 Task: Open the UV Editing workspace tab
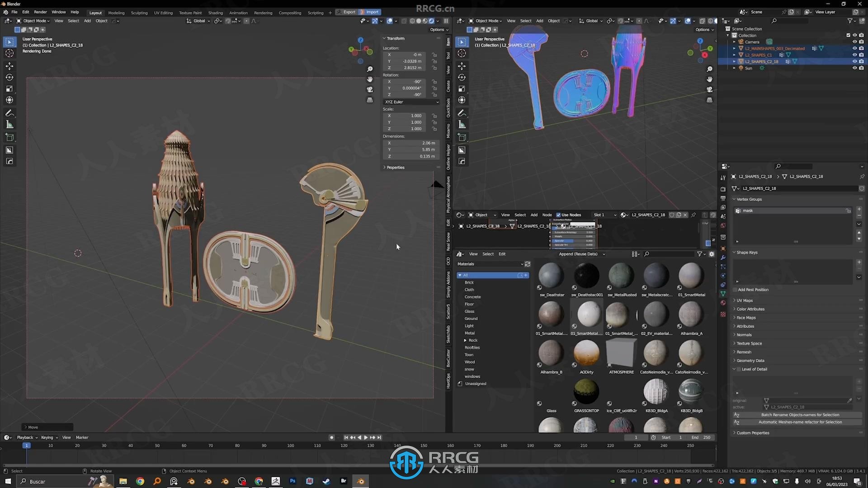click(163, 13)
